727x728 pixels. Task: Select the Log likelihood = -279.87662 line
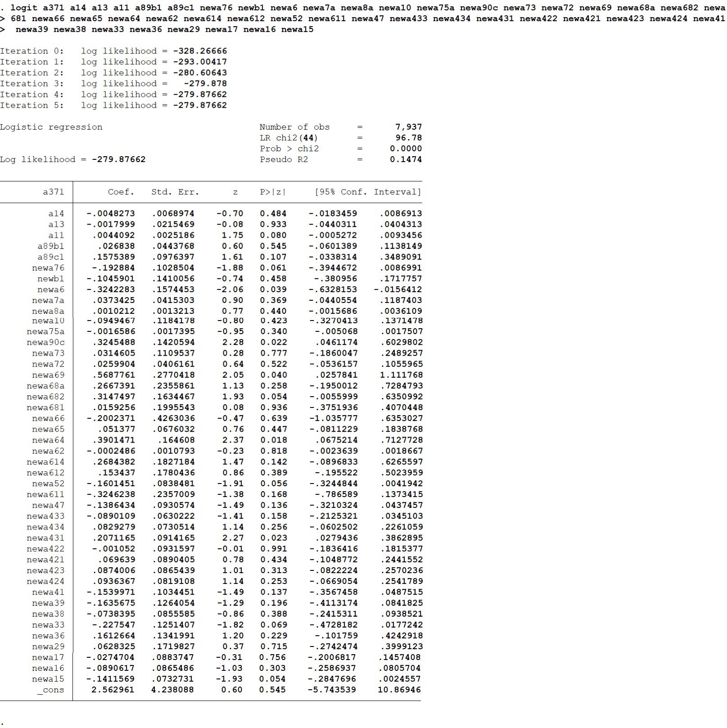tap(73, 159)
